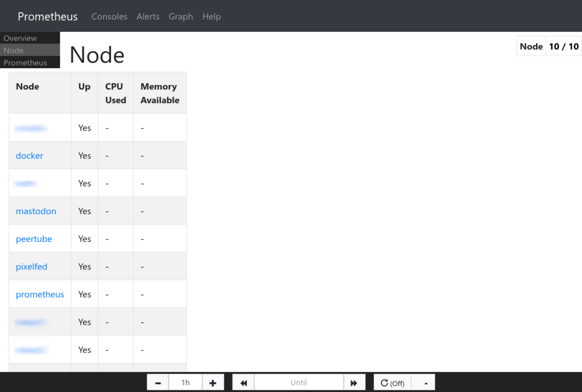Click the Memory Available column header
Screen dimensions: 582x392
(160, 93)
